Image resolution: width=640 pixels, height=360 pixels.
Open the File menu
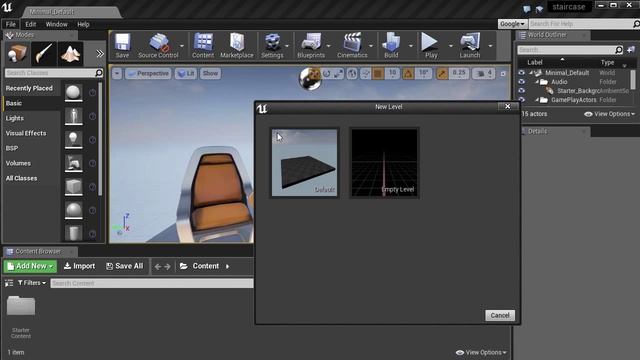coord(11,24)
